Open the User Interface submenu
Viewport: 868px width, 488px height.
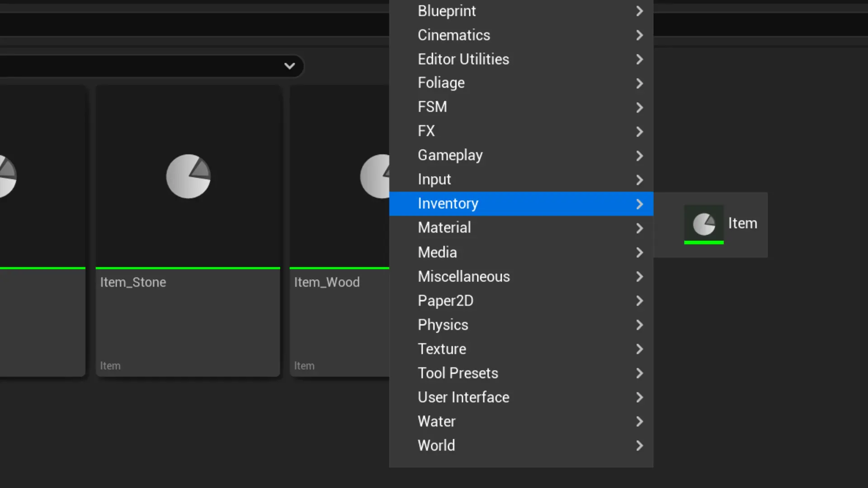click(521, 397)
